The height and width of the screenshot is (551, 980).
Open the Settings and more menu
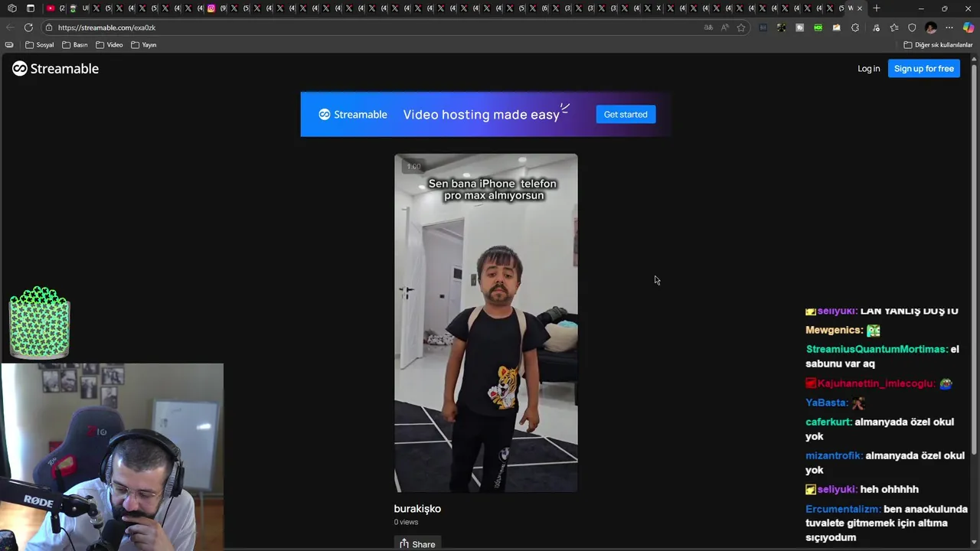[949, 28]
